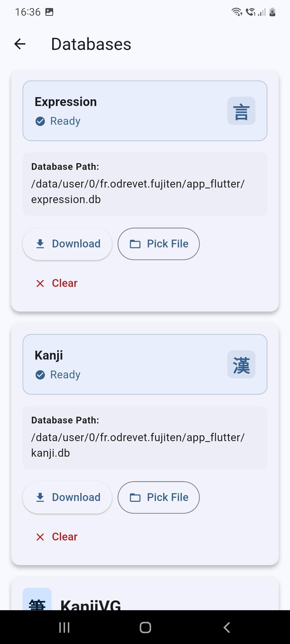This screenshot has height=644, width=290.
Task: Download the Kanji database
Action: tap(67, 497)
